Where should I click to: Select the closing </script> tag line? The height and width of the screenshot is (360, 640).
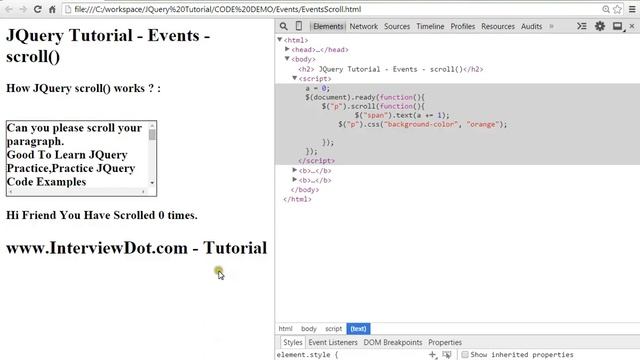pos(316,161)
